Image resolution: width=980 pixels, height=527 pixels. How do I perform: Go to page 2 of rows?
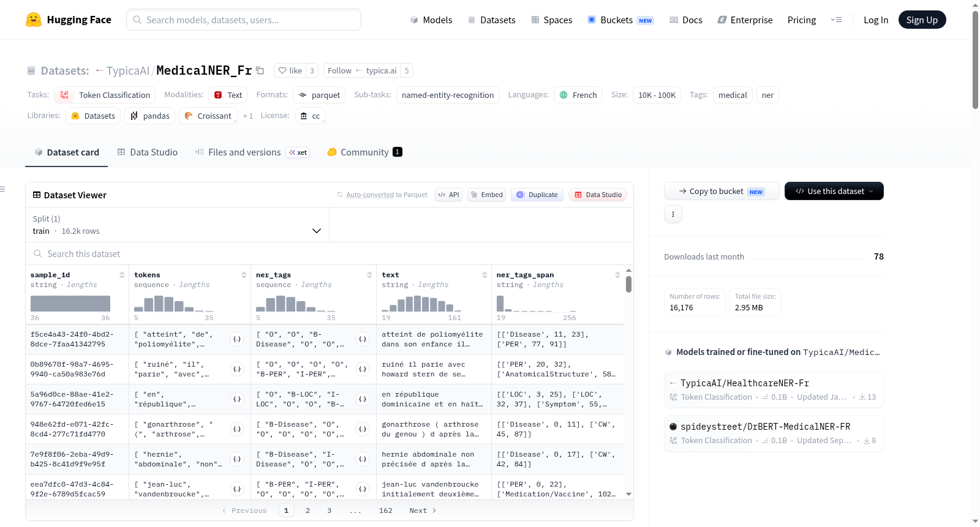[307, 510]
